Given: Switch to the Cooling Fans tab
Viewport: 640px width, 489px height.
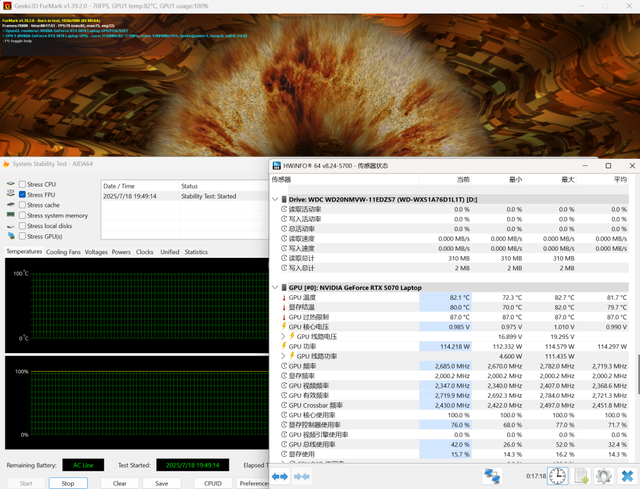Looking at the screenshot, I should click(63, 252).
